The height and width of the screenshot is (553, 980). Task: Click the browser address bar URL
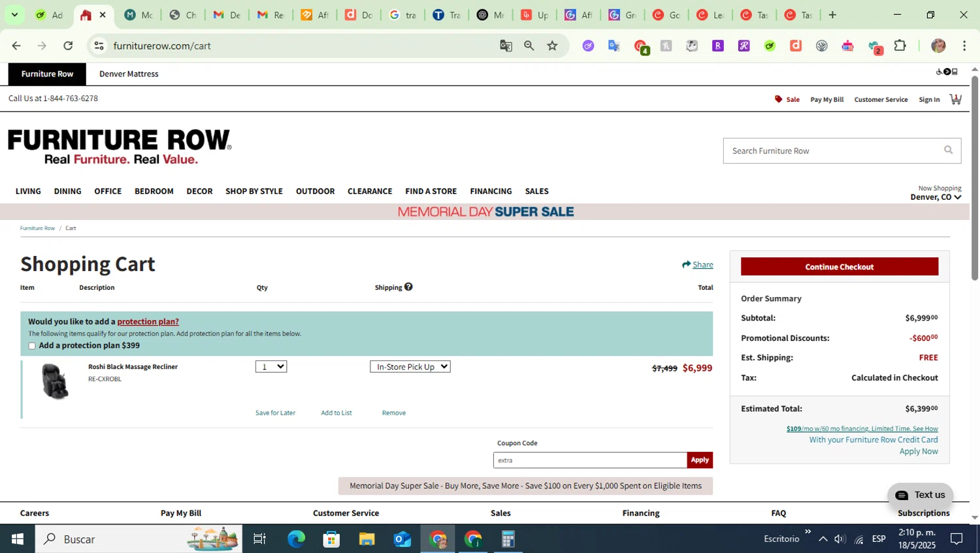162,46
